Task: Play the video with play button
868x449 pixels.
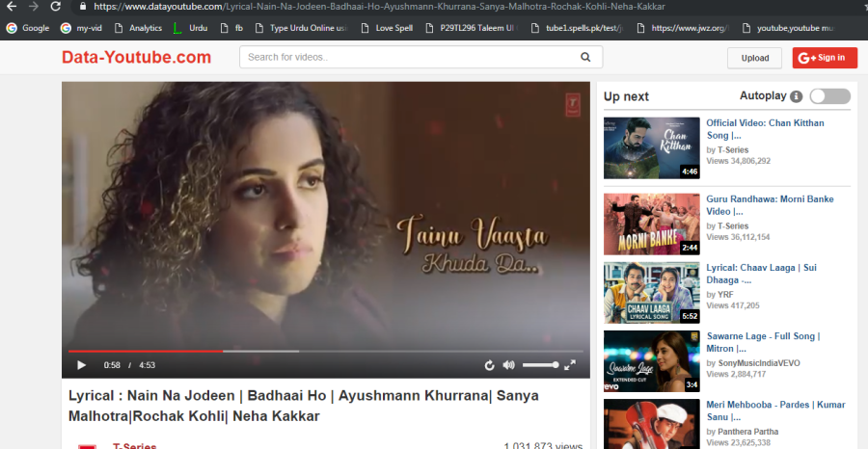Action: (81, 365)
